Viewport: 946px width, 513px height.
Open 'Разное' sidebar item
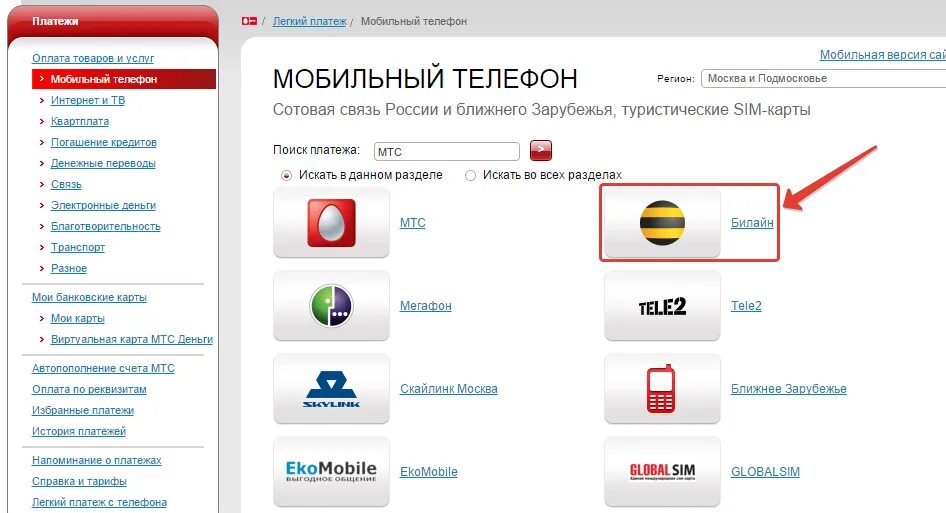(69, 269)
